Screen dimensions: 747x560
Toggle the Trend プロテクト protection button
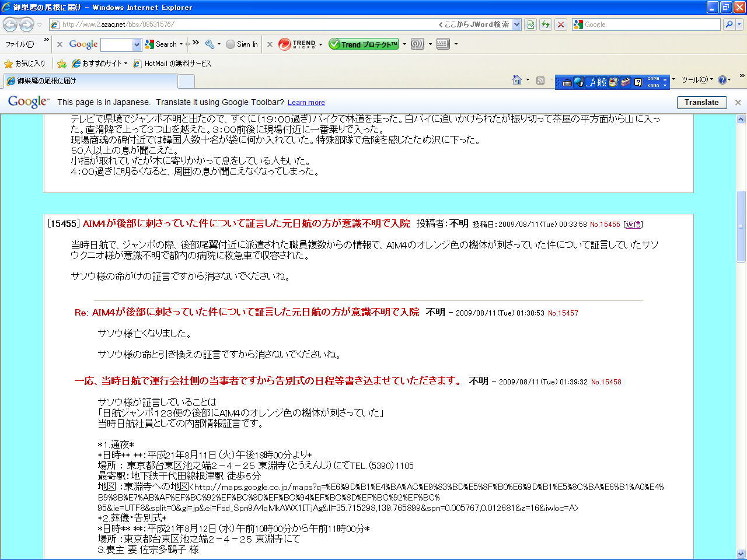[x=364, y=44]
